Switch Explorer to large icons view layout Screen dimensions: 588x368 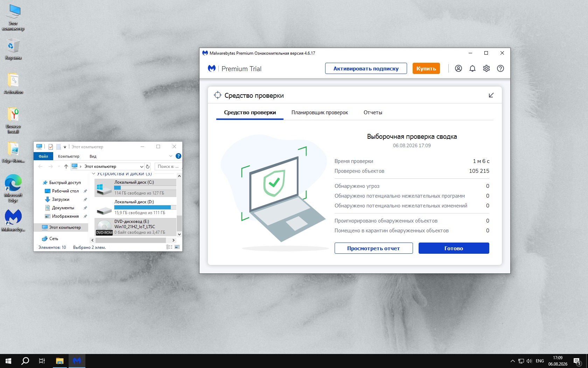[x=177, y=247]
